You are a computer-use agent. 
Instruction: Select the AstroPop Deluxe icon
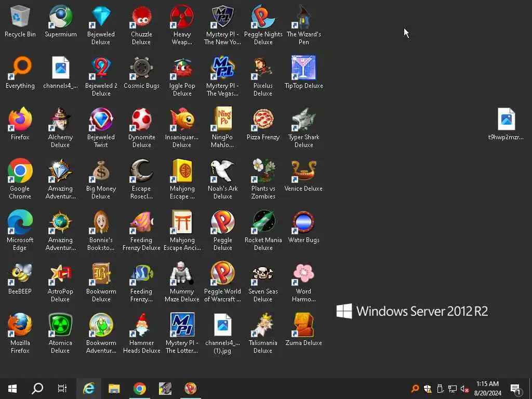60,282
